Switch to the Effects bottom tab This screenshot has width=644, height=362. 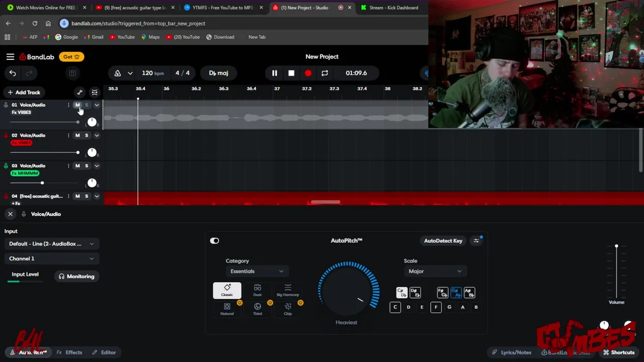tap(69, 352)
